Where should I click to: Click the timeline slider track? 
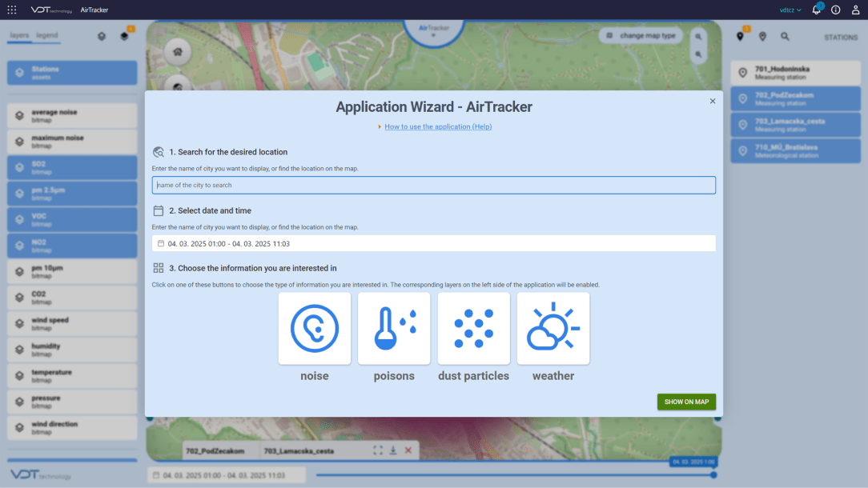[x=513, y=474]
